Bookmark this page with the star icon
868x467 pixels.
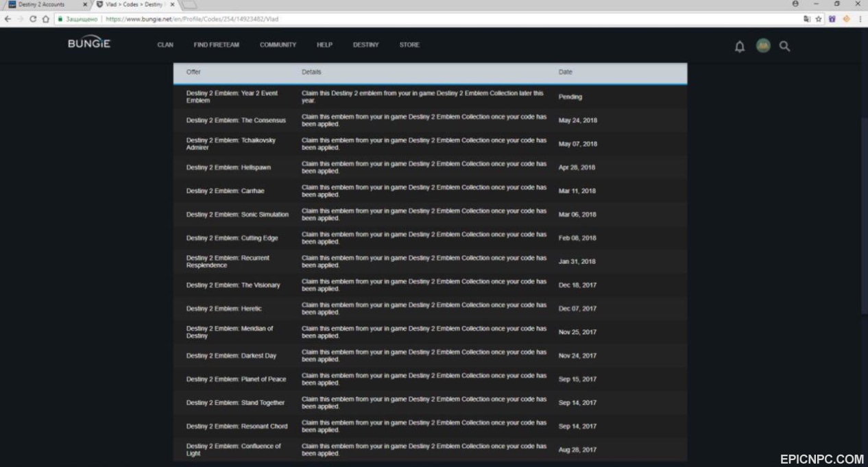(819, 19)
